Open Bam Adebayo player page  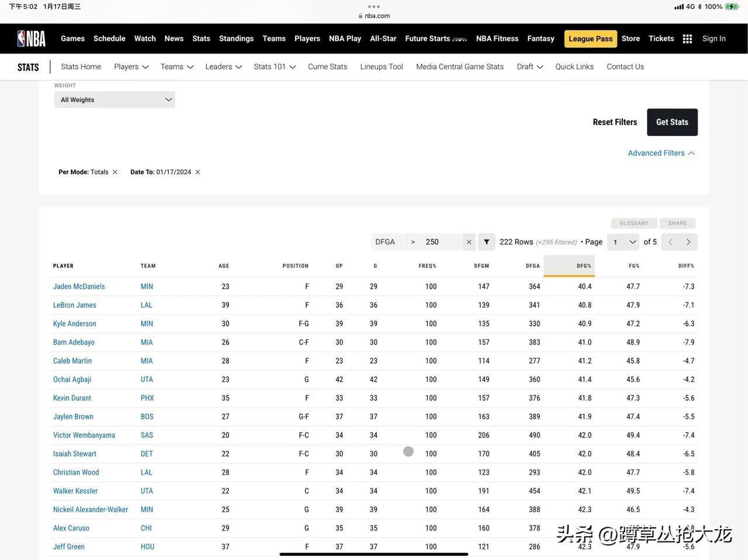coord(74,343)
